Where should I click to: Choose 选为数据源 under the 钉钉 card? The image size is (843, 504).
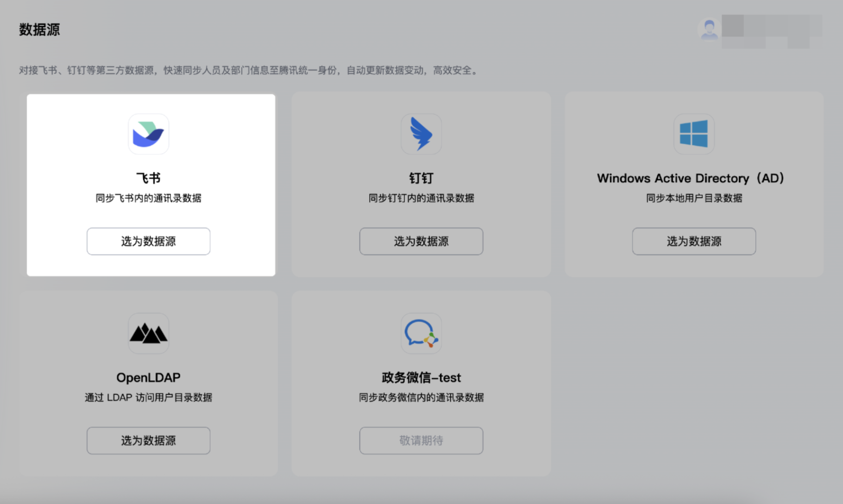421,241
